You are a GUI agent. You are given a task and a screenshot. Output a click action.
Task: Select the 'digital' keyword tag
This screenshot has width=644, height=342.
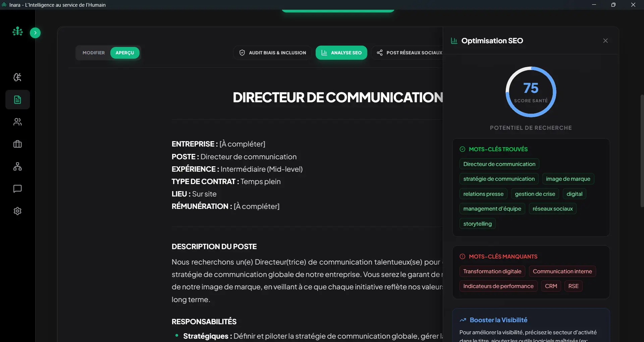point(575,194)
